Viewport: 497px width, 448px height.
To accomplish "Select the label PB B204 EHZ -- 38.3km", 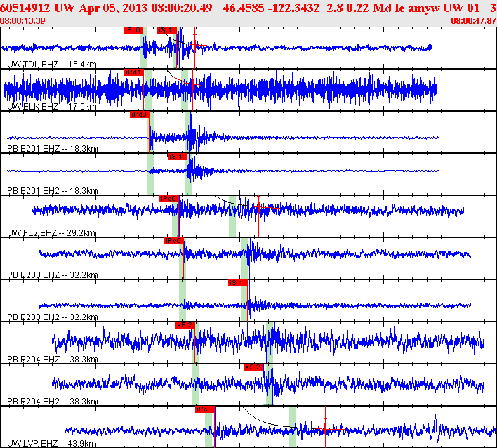I will point(53,360).
